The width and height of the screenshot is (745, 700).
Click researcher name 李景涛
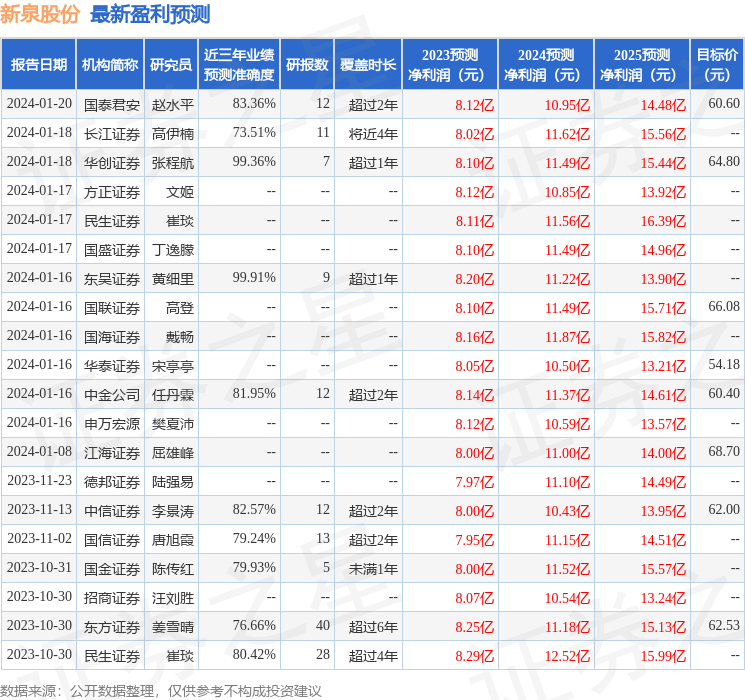[173, 511]
